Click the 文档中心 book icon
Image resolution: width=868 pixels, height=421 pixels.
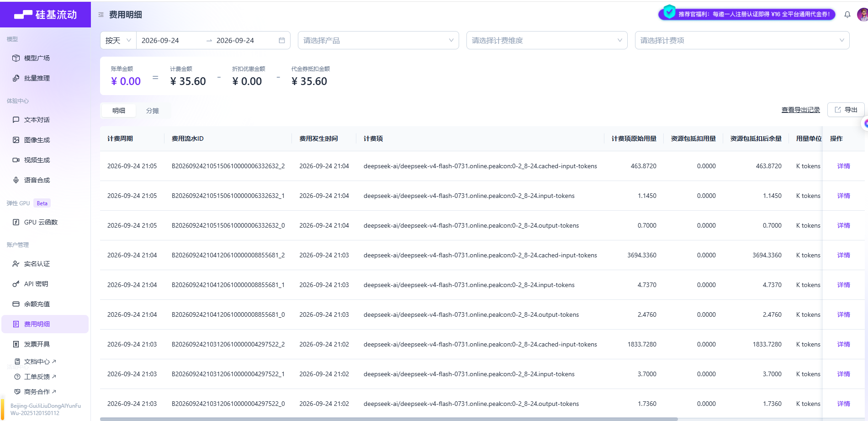tap(17, 362)
